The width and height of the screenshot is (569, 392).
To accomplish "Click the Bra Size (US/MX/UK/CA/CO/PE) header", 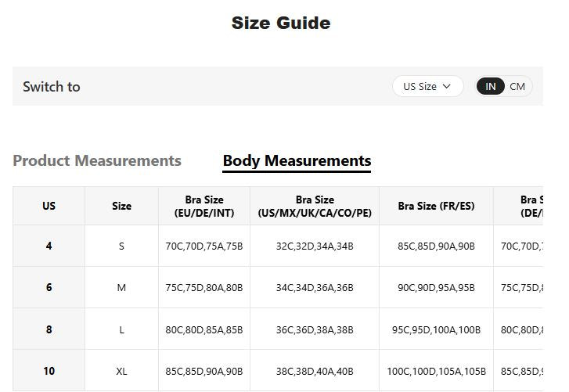I will pyautogui.click(x=315, y=206).
